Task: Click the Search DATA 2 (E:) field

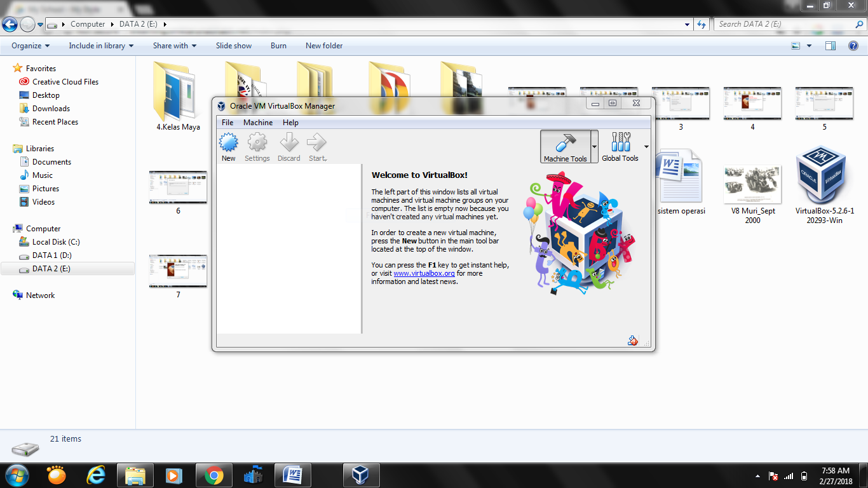Action: (x=789, y=24)
